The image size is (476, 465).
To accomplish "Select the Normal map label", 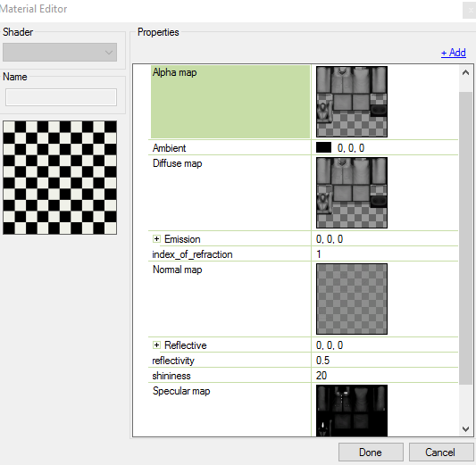I will [178, 270].
